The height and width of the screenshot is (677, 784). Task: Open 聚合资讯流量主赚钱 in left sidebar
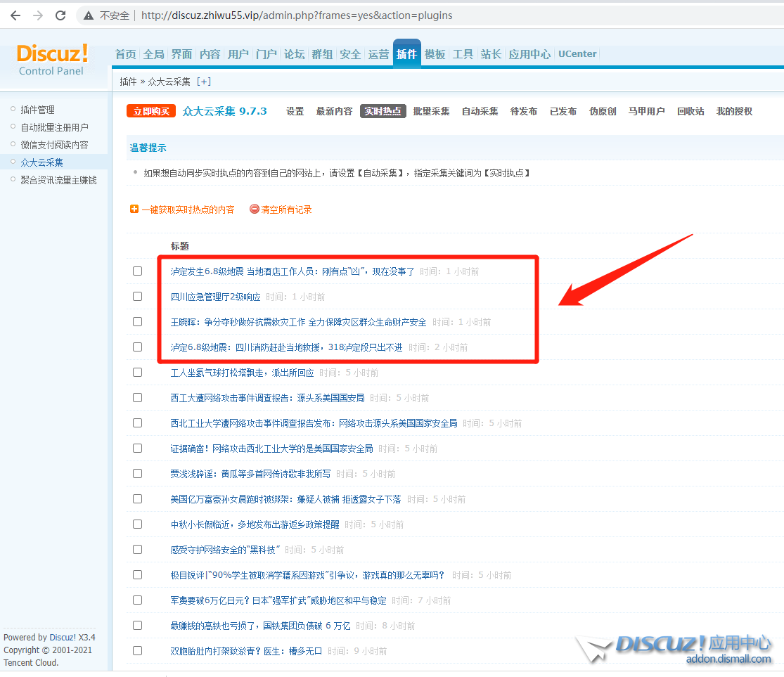pos(58,180)
